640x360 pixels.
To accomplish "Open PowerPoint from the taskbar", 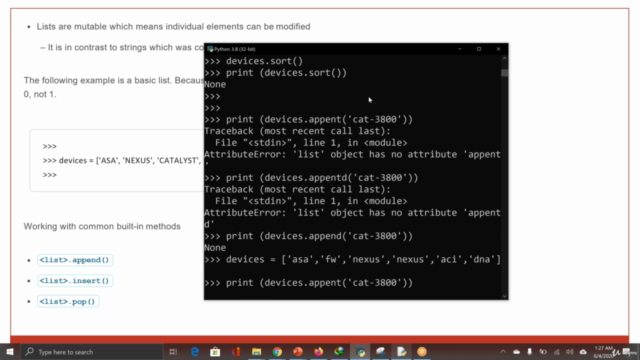I will [x=298, y=351].
